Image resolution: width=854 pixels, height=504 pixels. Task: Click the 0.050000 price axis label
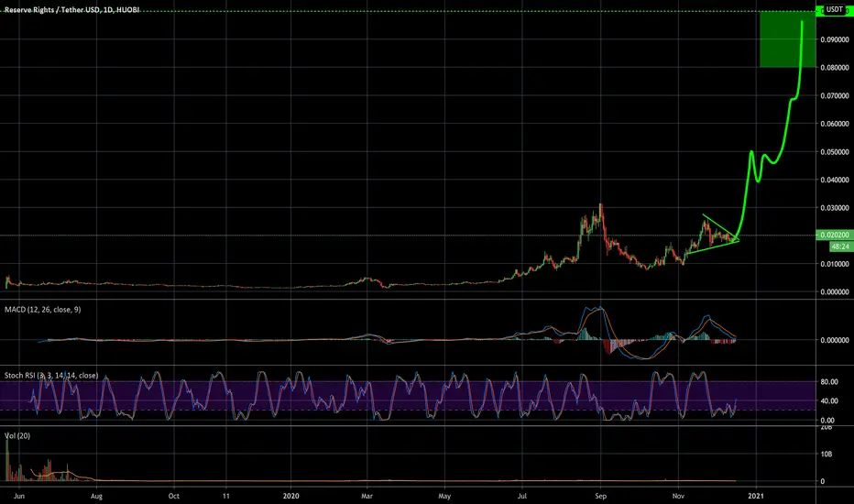click(835, 152)
